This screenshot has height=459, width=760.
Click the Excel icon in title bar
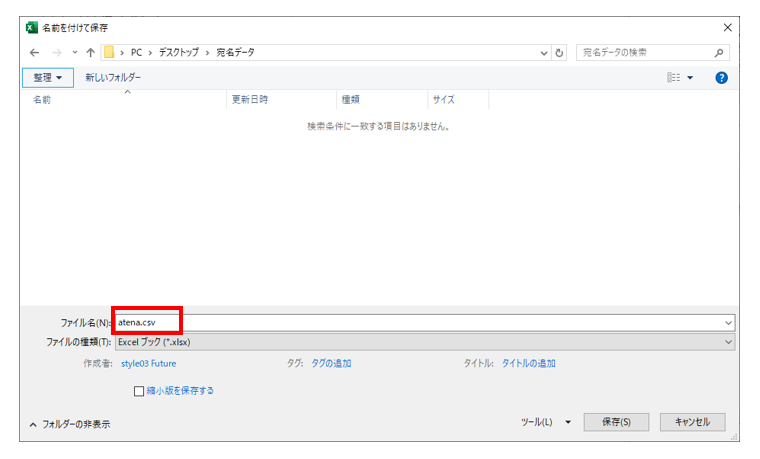tap(33, 27)
